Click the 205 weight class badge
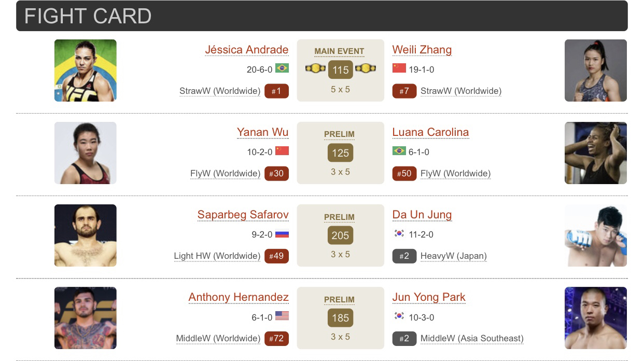The image size is (644, 361). tap(340, 235)
